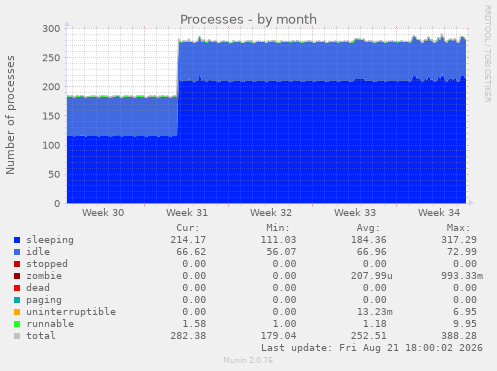Click the 250 y-axis value
The width and height of the screenshot is (497, 371).
click(51, 58)
